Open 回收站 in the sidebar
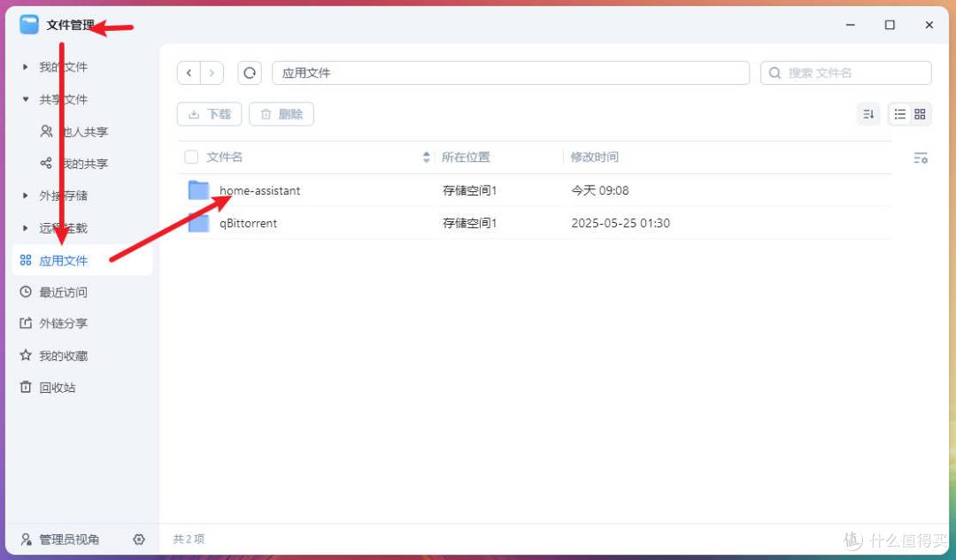Viewport: 956px width, 560px height. coord(58,387)
